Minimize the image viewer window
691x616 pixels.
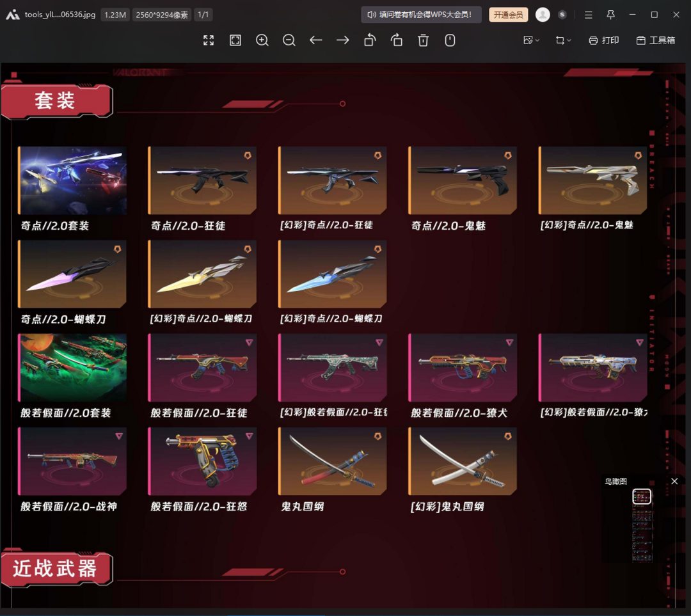(x=632, y=15)
